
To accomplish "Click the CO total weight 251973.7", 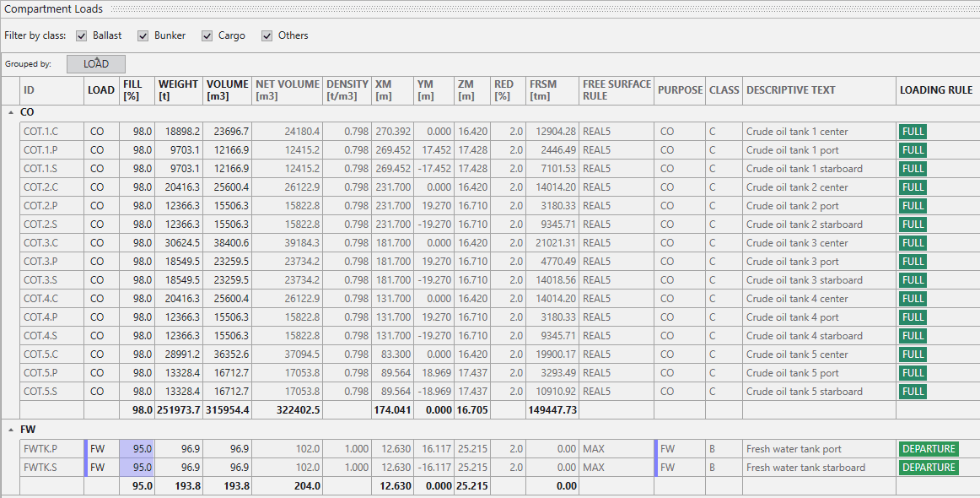I will (x=179, y=410).
